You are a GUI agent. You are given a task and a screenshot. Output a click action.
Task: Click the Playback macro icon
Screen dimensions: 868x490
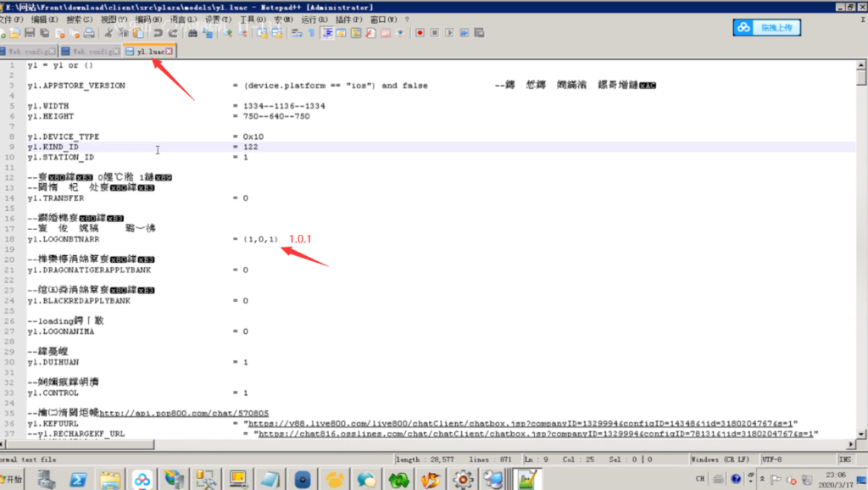pos(449,33)
